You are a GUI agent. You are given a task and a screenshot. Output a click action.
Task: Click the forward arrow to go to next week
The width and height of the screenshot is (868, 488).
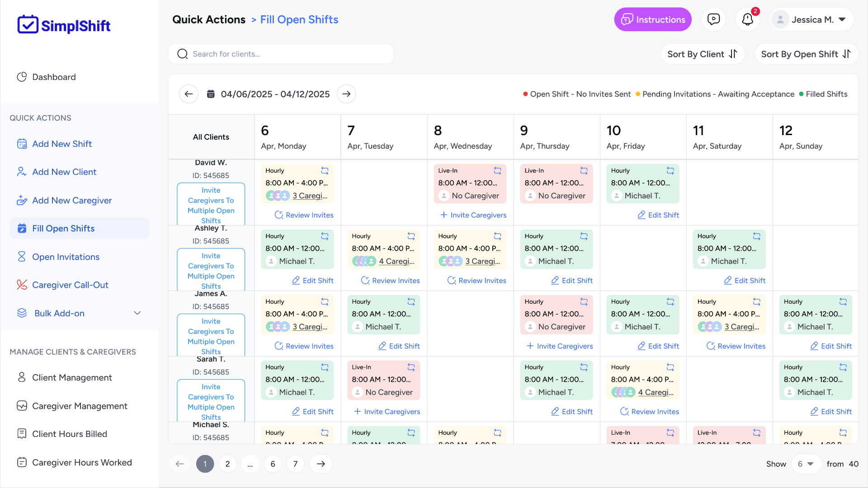[x=346, y=94]
